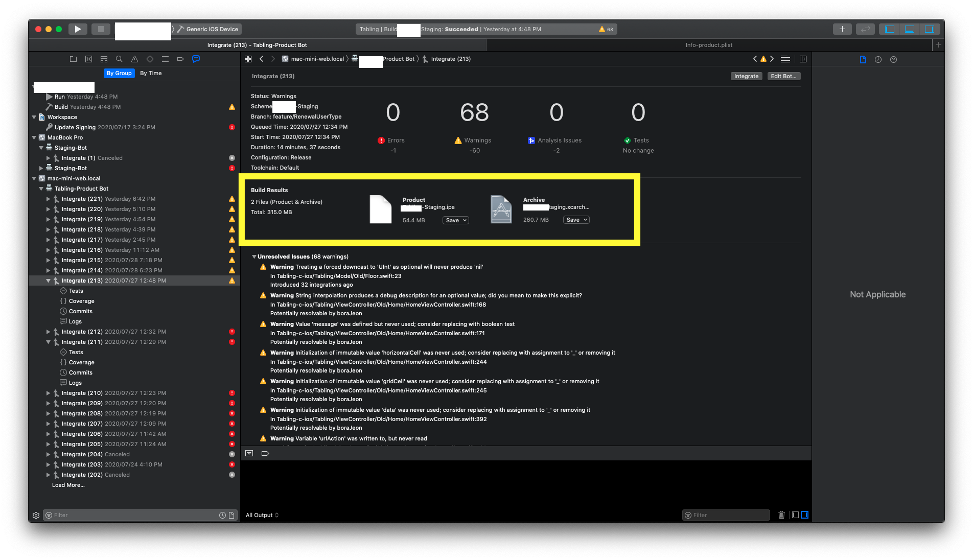Open Commits under Integrate (213)
This screenshot has width=973, height=560.
tap(81, 311)
